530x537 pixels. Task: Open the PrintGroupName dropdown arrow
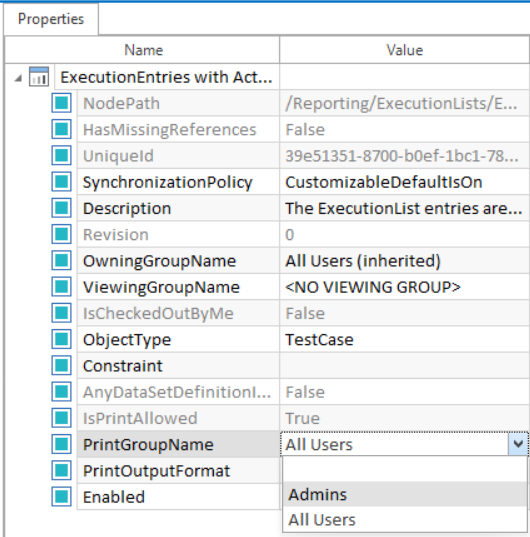tap(518, 444)
